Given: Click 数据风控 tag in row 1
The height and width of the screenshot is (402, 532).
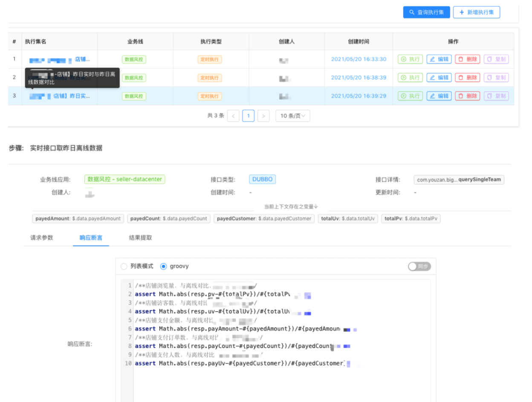Looking at the screenshot, I should click(134, 59).
